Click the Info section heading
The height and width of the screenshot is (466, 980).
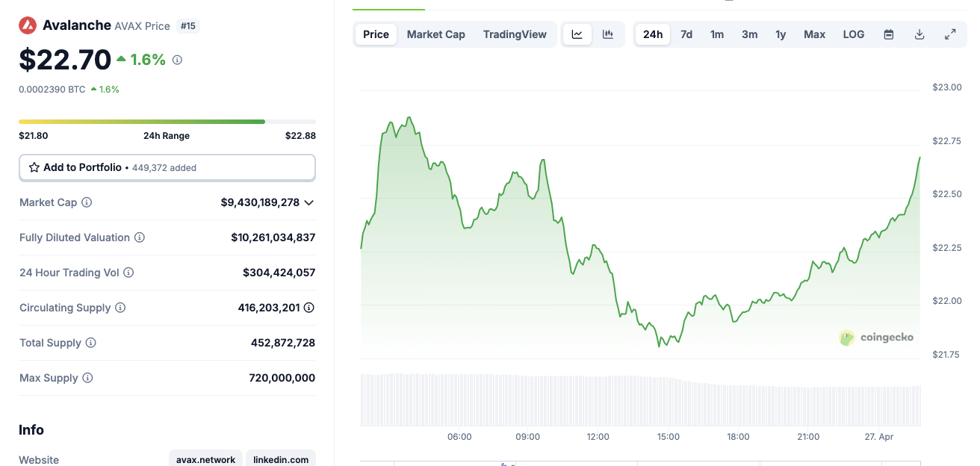click(x=31, y=430)
